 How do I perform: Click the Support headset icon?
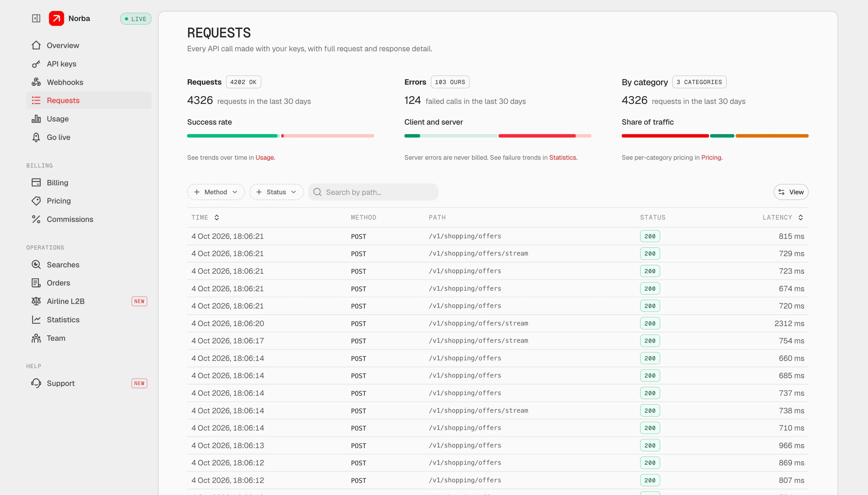pyautogui.click(x=36, y=383)
